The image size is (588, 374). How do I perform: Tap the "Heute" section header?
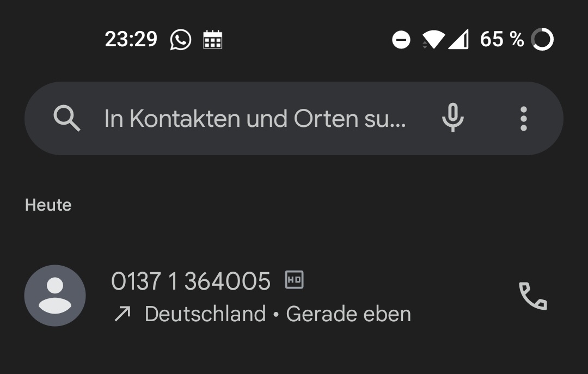pyautogui.click(x=48, y=205)
